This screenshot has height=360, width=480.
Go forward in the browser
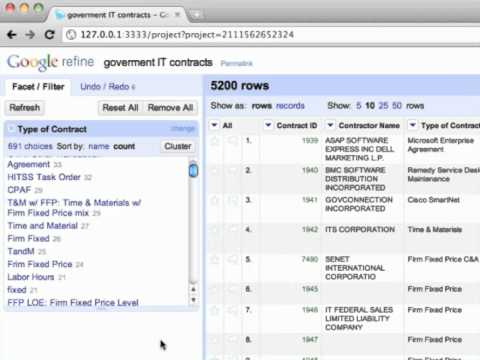tap(31, 35)
